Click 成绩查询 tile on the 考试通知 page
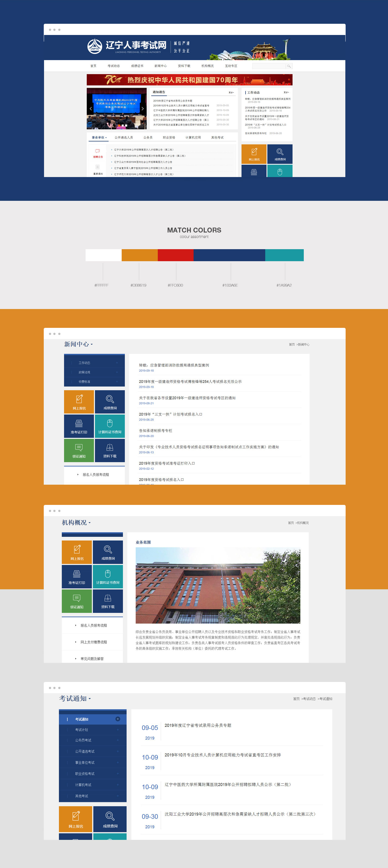Viewport: 388px width, 868px height. (110, 819)
